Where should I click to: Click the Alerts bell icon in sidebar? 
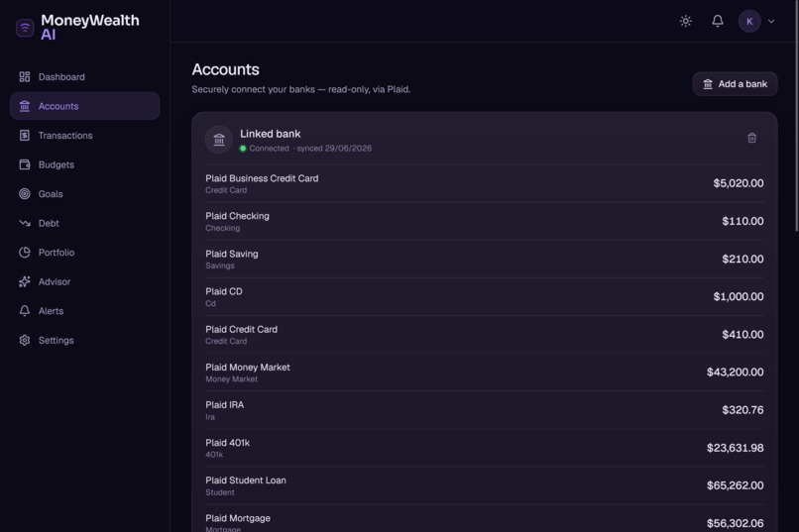point(25,311)
